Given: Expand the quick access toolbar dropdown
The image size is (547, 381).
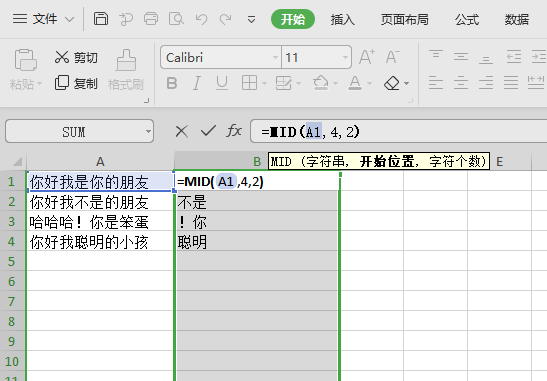Looking at the screenshot, I should pos(251,20).
